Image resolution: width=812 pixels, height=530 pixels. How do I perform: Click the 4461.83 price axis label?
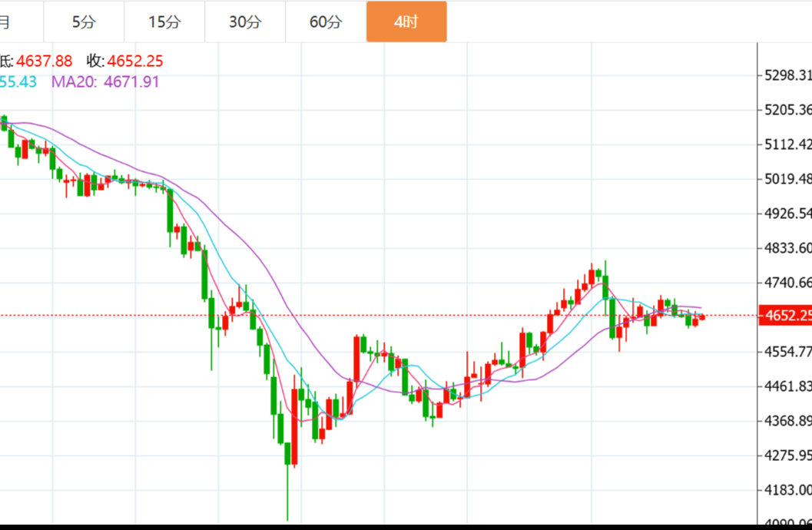(787, 386)
